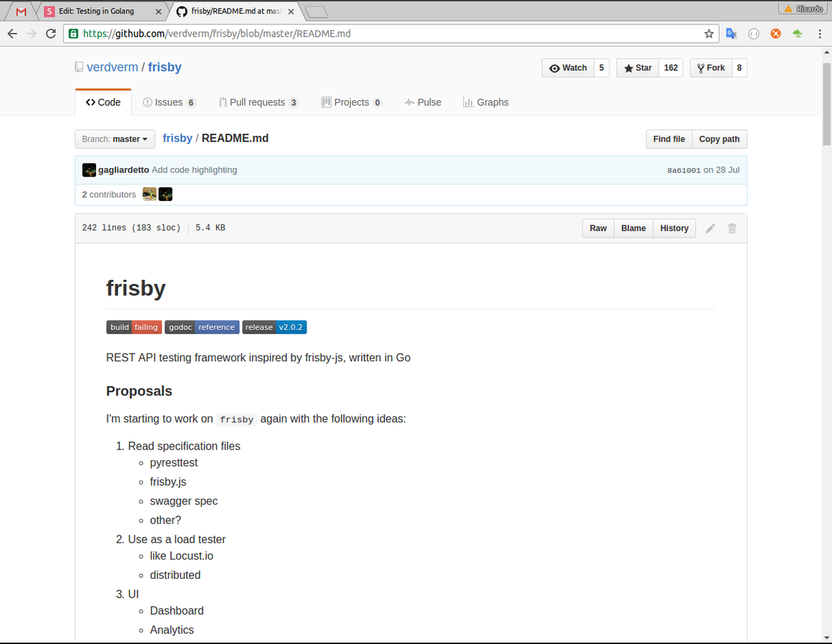Open the frisby repository title link
Viewport: 832px width, 644px height.
pyautogui.click(x=165, y=67)
